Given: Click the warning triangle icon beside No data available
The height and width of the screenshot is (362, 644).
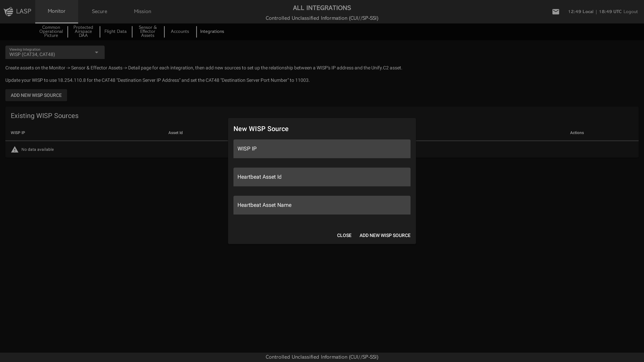Looking at the screenshot, I should pyautogui.click(x=15, y=149).
